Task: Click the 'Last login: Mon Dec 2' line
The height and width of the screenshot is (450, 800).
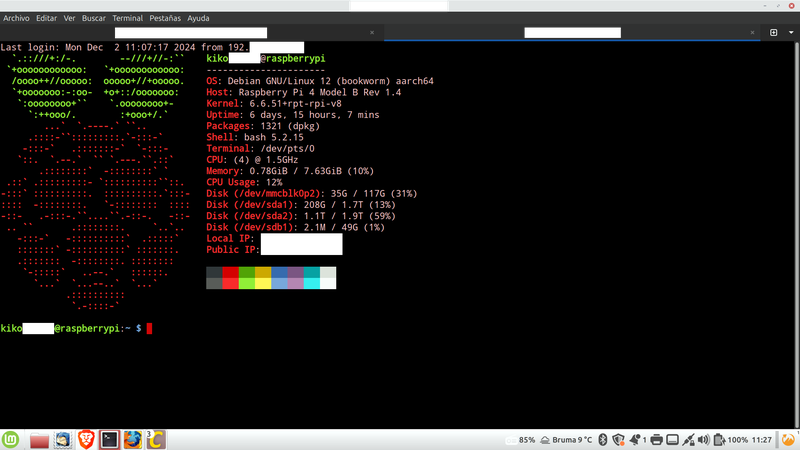Action: [152, 47]
